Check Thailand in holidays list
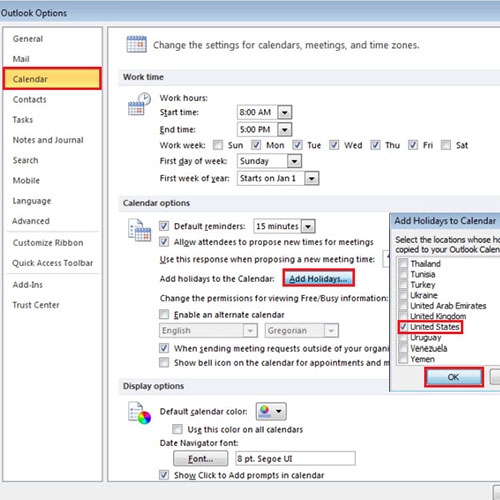The image size is (500, 500). tap(403, 263)
